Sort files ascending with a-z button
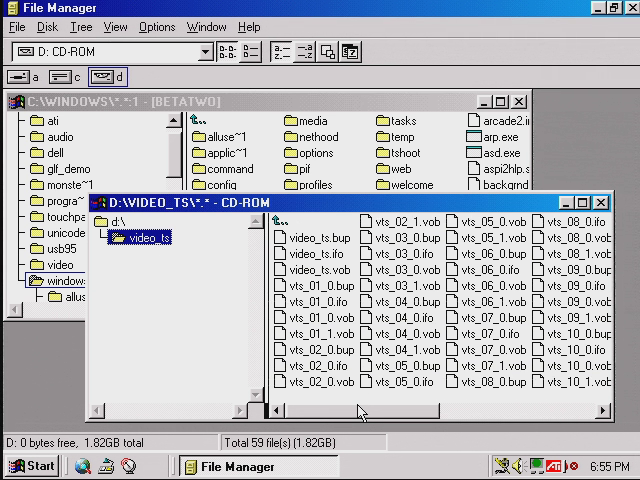Screen dimensions: 640x480 click(282, 52)
